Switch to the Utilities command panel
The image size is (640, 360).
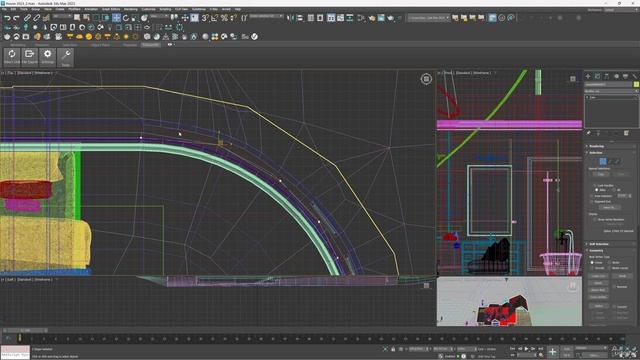pos(635,76)
